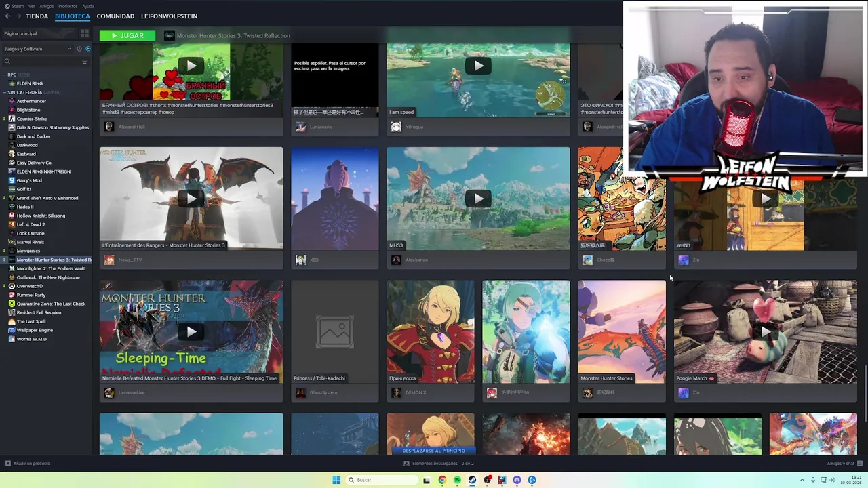
Task: Open the Princess / Tobi-Kadachi screenshot
Action: [335, 331]
